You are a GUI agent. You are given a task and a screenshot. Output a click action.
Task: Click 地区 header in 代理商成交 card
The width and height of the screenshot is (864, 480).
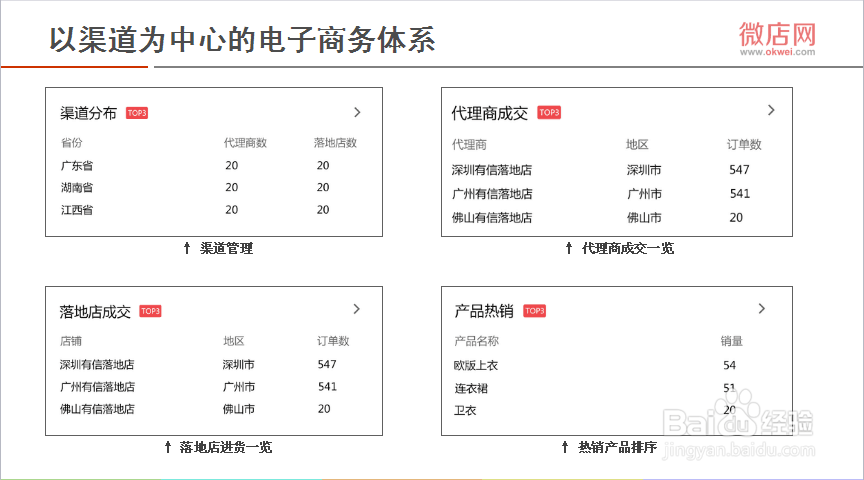coord(637,144)
